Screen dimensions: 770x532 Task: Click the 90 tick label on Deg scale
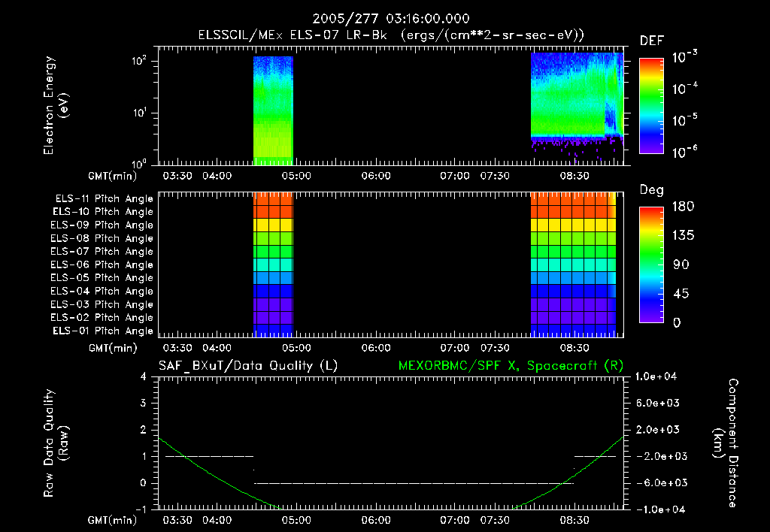point(681,265)
